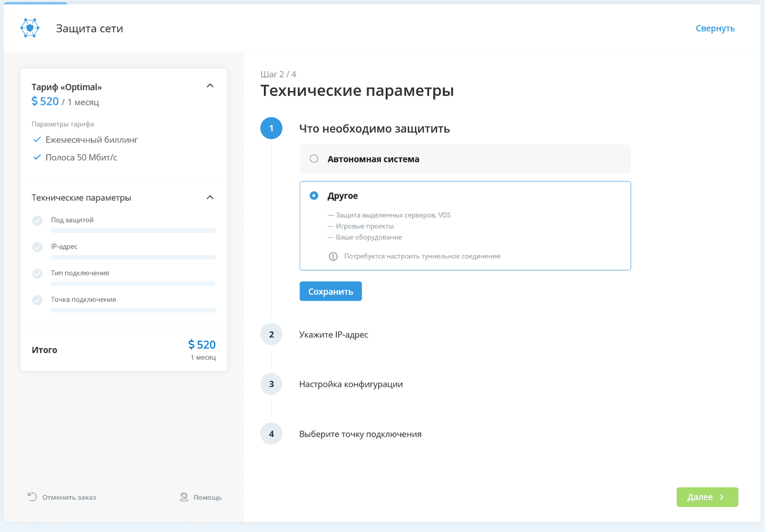The image size is (765, 532).
Task: Click the Шаг 2 / 4 label
Action: click(278, 74)
